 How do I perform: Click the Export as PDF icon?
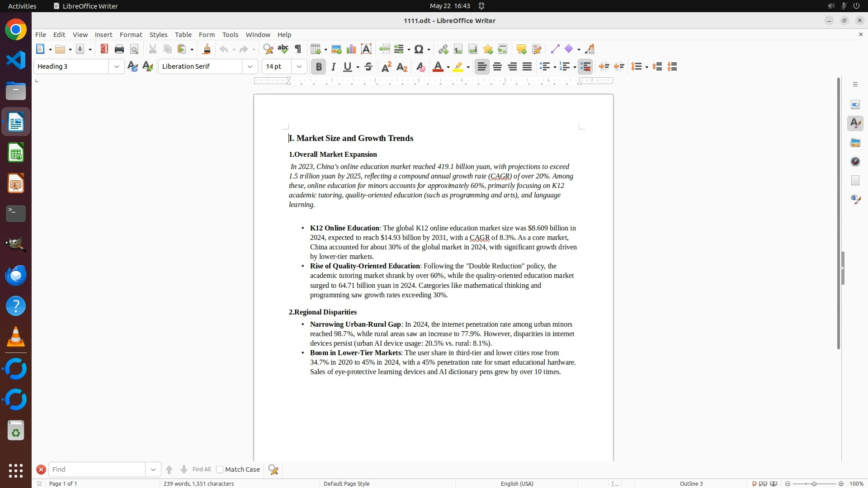coord(104,49)
